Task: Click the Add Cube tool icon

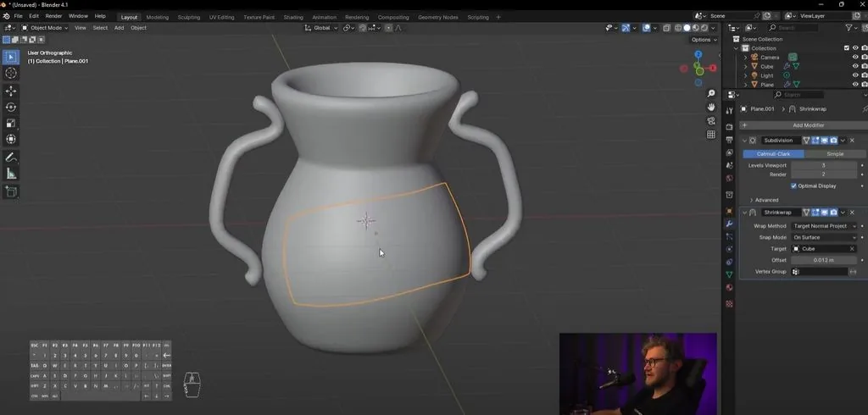Action: pyautogui.click(x=11, y=192)
